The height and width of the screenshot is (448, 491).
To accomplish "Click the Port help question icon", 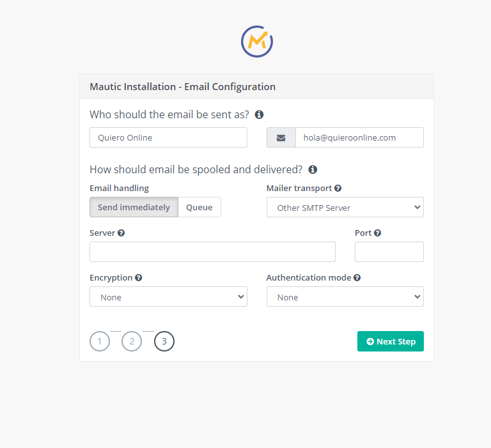I will pyautogui.click(x=378, y=233).
